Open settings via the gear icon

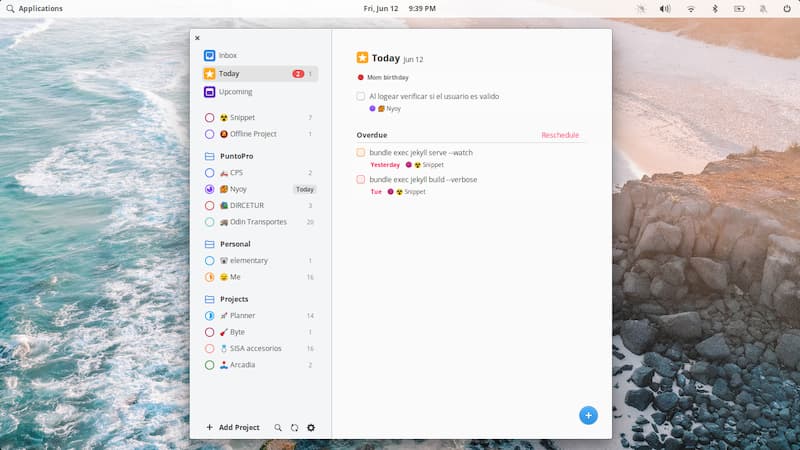[x=311, y=428]
